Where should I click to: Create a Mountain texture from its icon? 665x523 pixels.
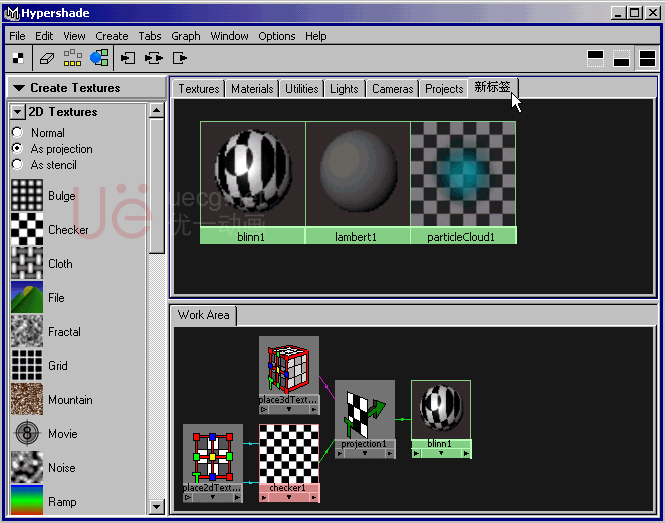pos(27,399)
